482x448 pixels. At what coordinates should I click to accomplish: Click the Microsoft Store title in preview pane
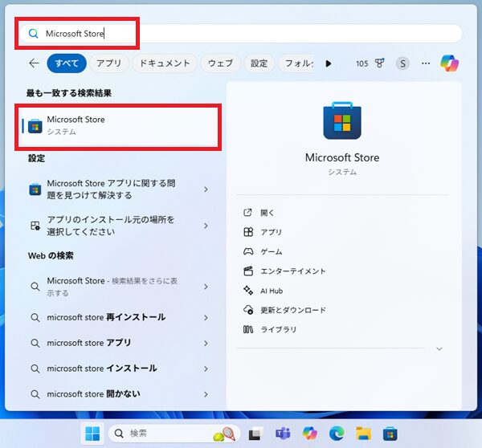tap(342, 157)
